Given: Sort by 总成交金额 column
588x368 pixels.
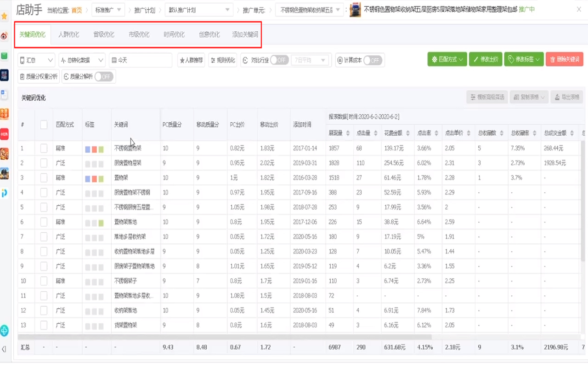Looking at the screenshot, I should point(572,133).
